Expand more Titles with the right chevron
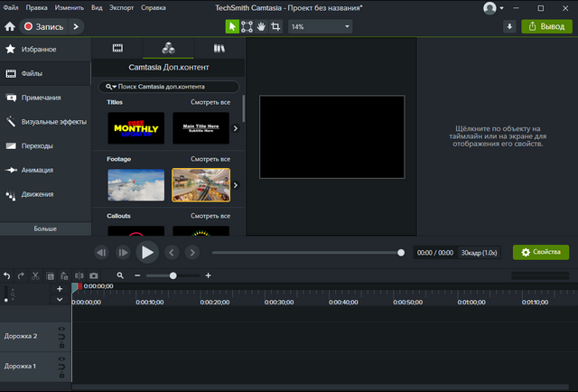Image resolution: width=578 pixels, height=392 pixels. coord(236,128)
